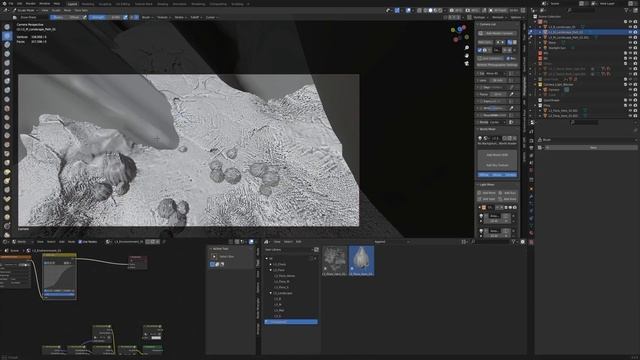The image size is (640, 360).
Task: Toggle camera view icon in viewport
Action: pos(467,63)
